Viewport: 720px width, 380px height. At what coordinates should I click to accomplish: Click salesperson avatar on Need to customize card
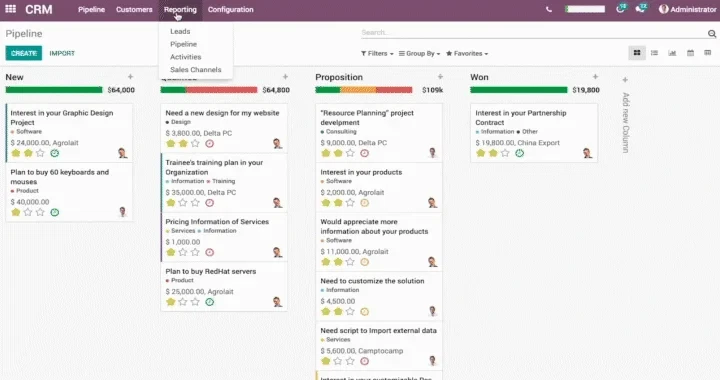pos(432,311)
